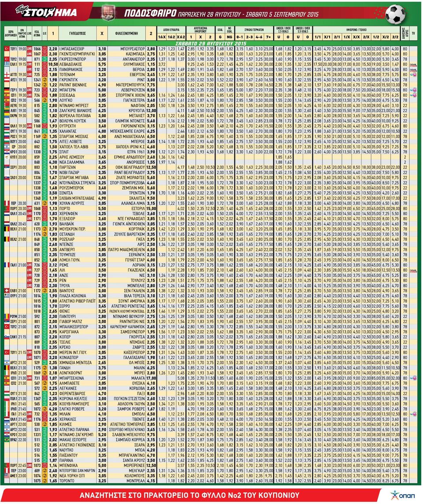
Task: Click the home team ΜΠΑΓΕΡΝ
Action: 67,90
